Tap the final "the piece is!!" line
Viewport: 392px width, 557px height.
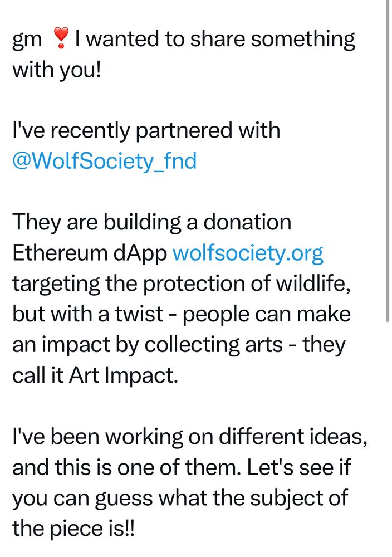(x=73, y=529)
